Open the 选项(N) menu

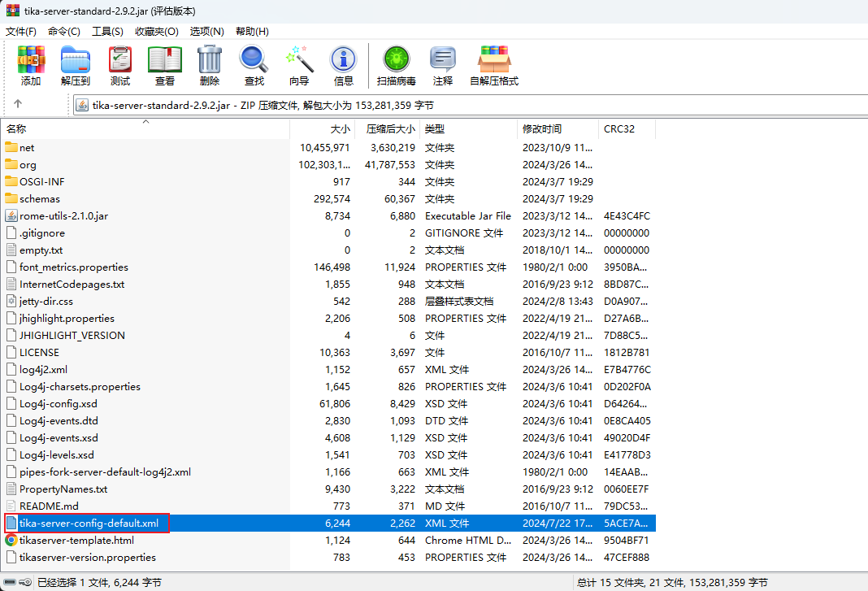207,32
